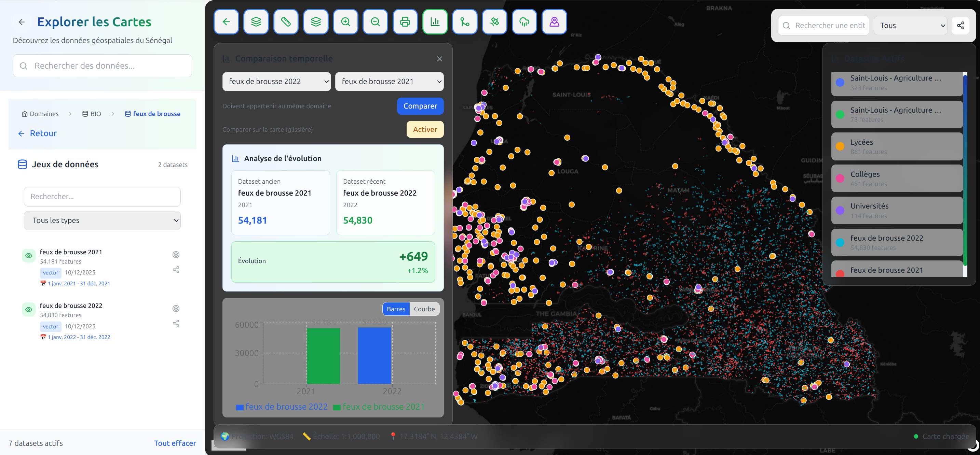Click the ruler measurement tool icon
Image resolution: width=980 pixels, height=455 pixels.
[x=286, y=22]
